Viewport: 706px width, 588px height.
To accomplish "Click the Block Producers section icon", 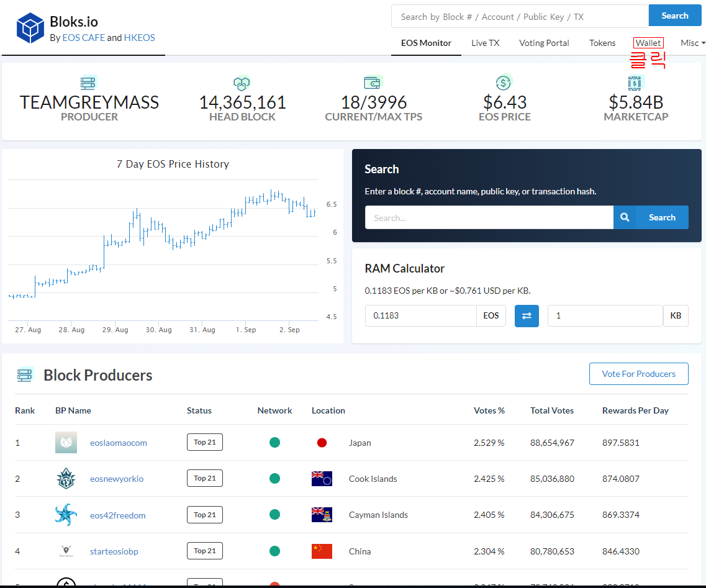I will coord(25,374).
